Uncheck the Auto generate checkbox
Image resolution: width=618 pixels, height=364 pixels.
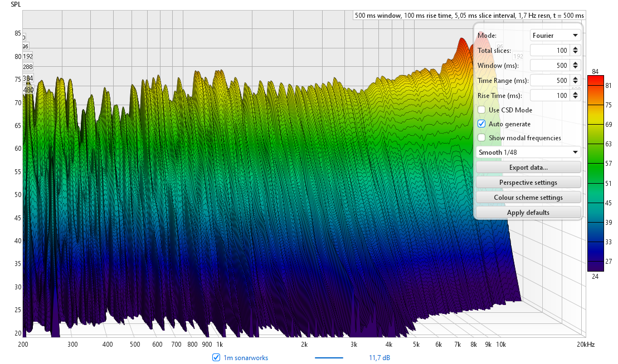click(481, 124)
